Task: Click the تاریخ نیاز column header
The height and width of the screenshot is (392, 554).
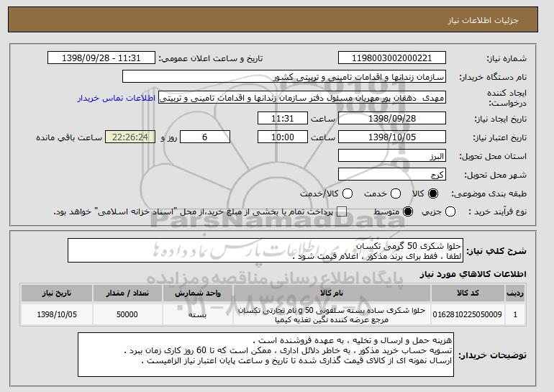Action: pos(57,293)
